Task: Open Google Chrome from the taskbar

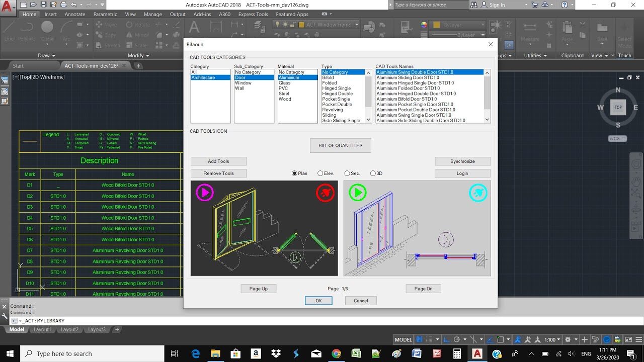Action: (336, 353)
